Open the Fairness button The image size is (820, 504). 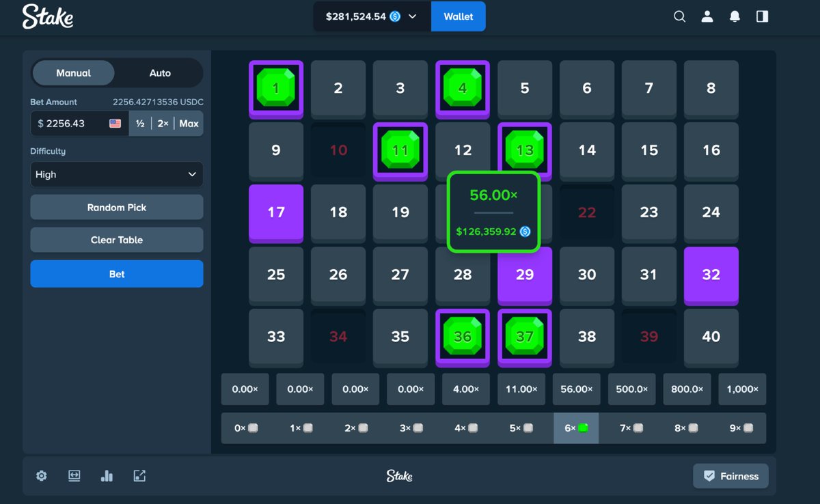(730, 476)
